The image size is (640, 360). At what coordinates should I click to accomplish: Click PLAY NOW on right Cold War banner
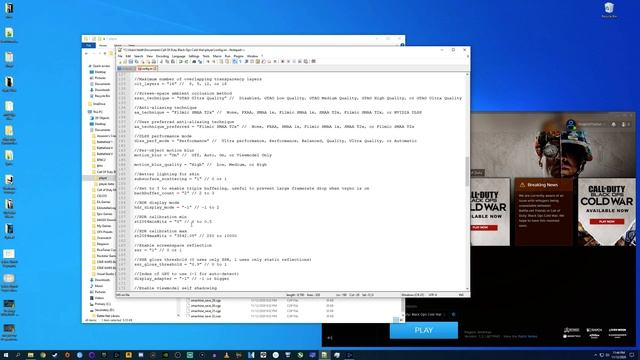pos(607,222)
